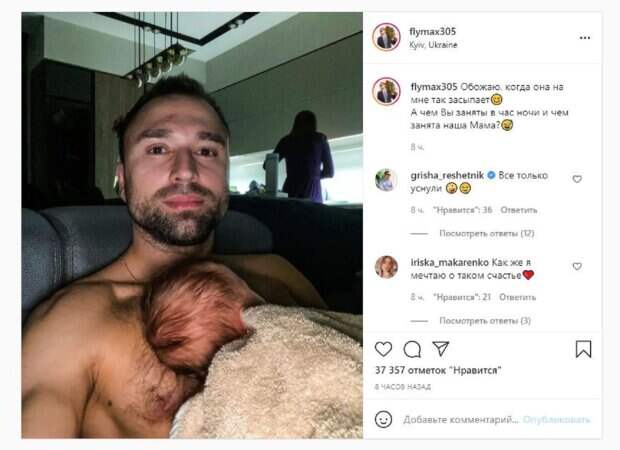Open the three-dot options menu
The height and width of the screenshot is (450, 620).
coord(585,38)
